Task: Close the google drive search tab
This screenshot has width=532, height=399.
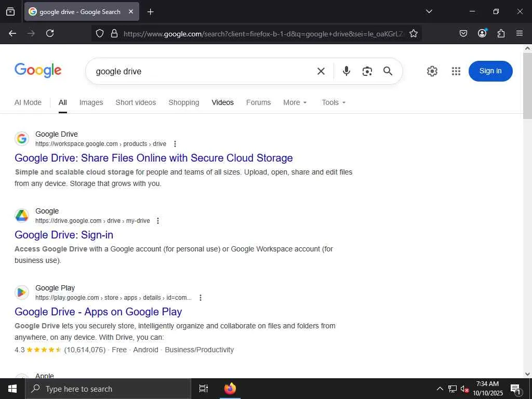Action: (131, 12)
